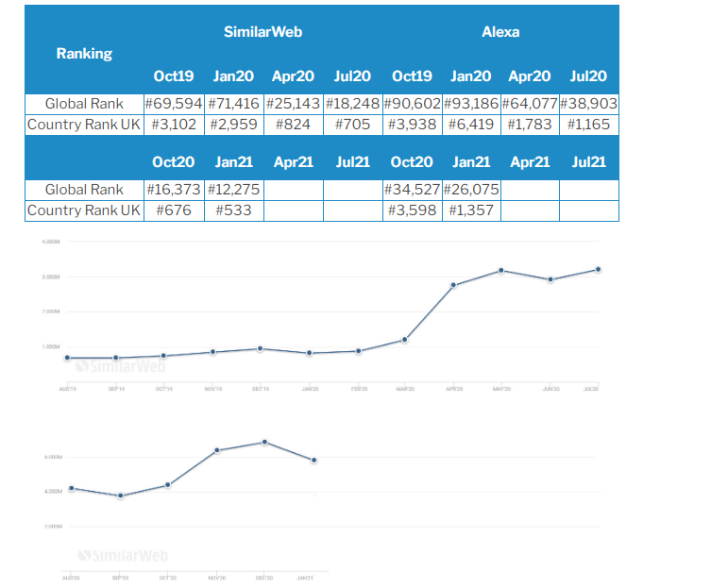This screenshot has width=728, height=588.
Task: Select the #16,373 global rank cell
Action: pyautogui.click(x=174, y=190)
